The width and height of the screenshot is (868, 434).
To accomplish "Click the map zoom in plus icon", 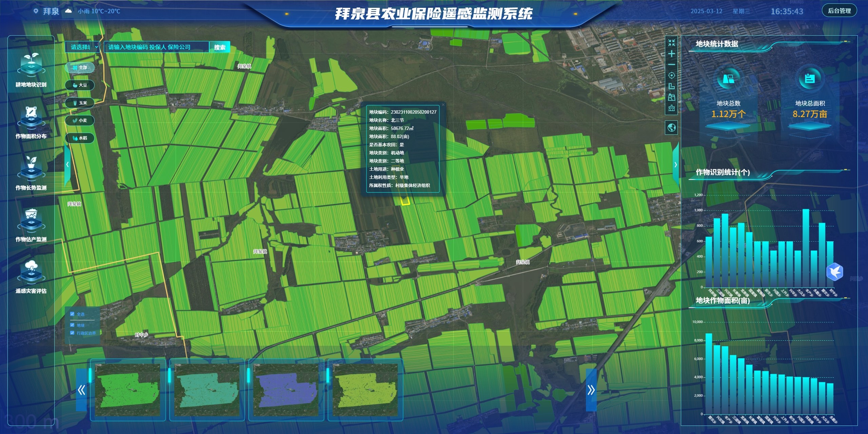I will (671, 54).
